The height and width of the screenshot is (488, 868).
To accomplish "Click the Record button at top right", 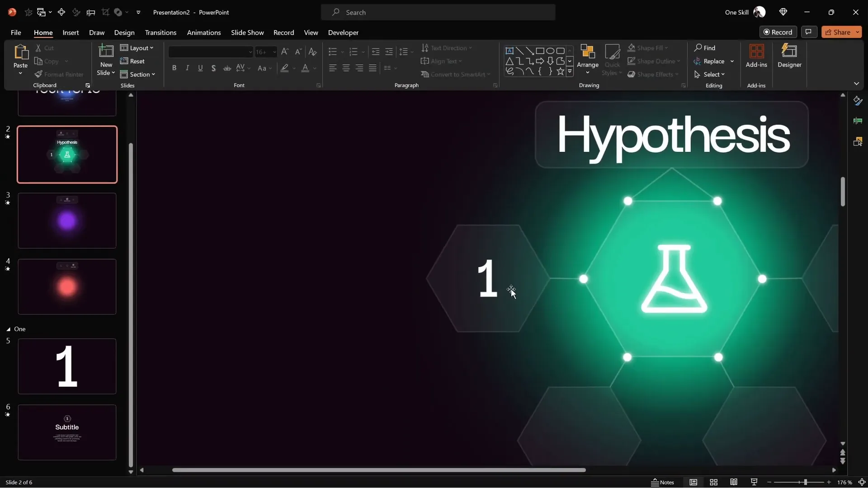I will click(778, 32).
